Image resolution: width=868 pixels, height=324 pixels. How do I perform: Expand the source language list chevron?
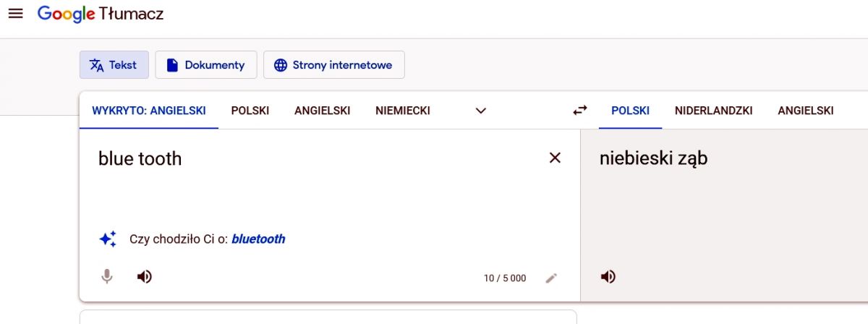point(480,111)
